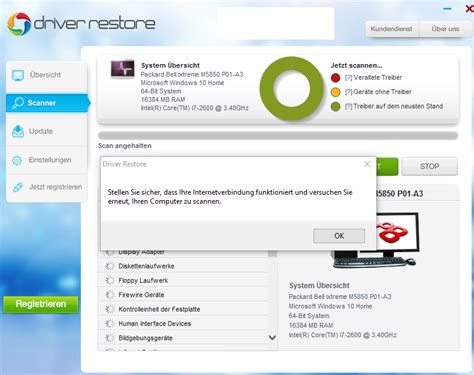Click the Update download icon

[18, 131]
